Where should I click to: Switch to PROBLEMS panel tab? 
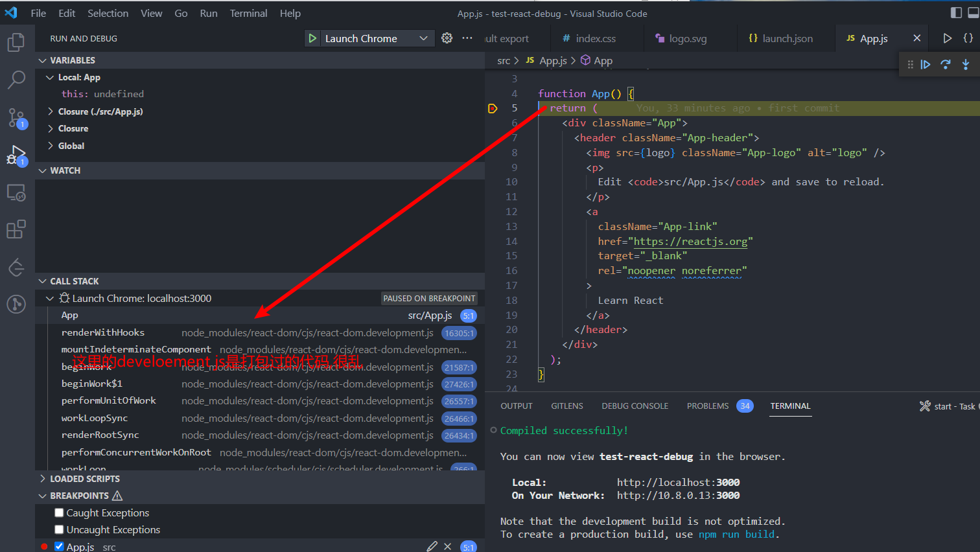point(708,406)
